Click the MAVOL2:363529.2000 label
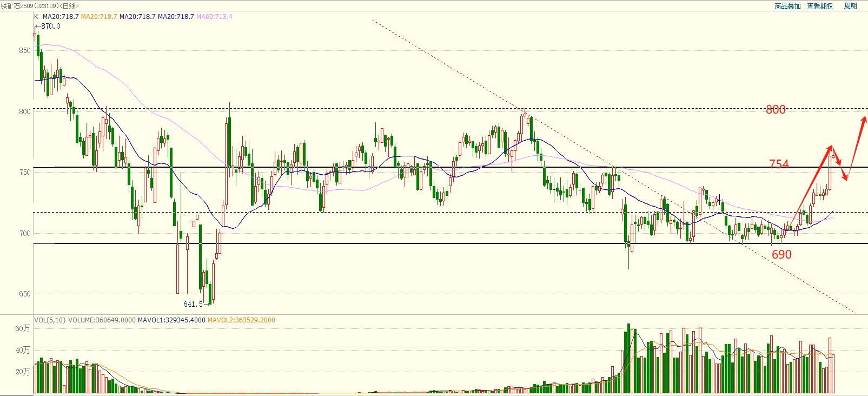Image resolution: width=868 pixels, height=396 pixels. pos(241,320)
